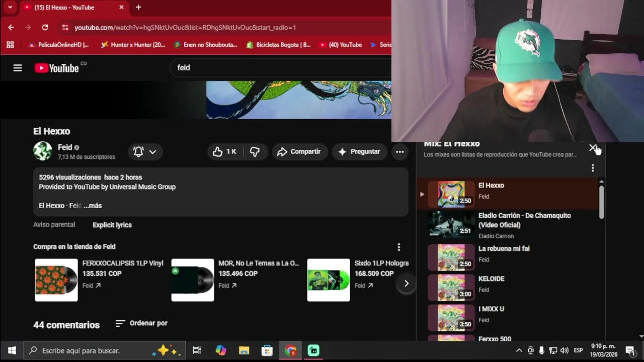The width and height of the screenshot is (644, 362).
Task: Open the volume control in system tray
Action: point(565,350)
